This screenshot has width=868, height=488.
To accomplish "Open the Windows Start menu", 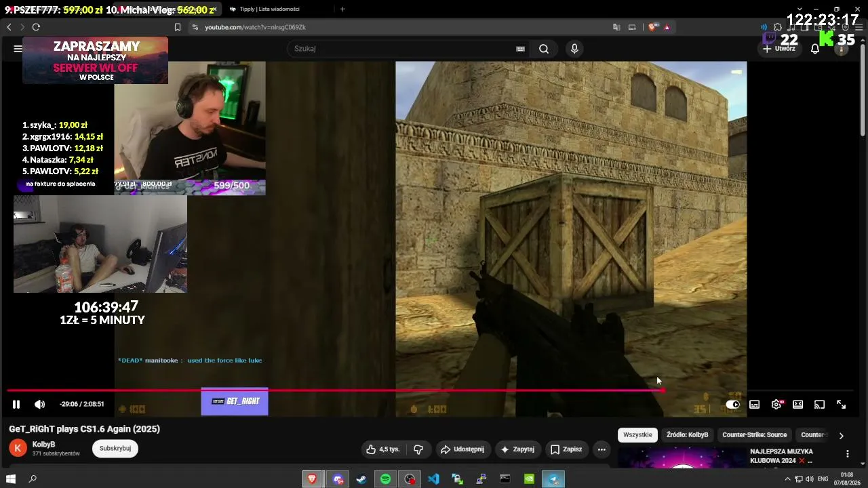I will pos(11,479).
